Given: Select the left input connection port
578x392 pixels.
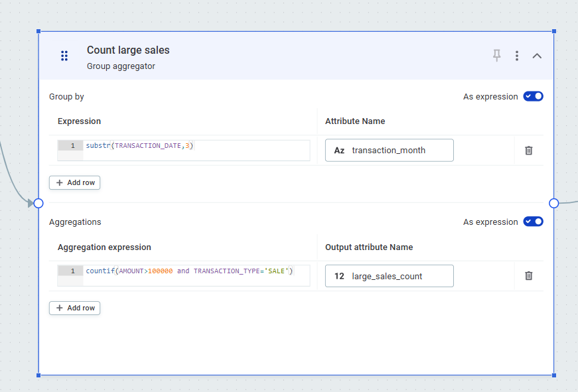Looking at the screenshot, I should (38, 204).
